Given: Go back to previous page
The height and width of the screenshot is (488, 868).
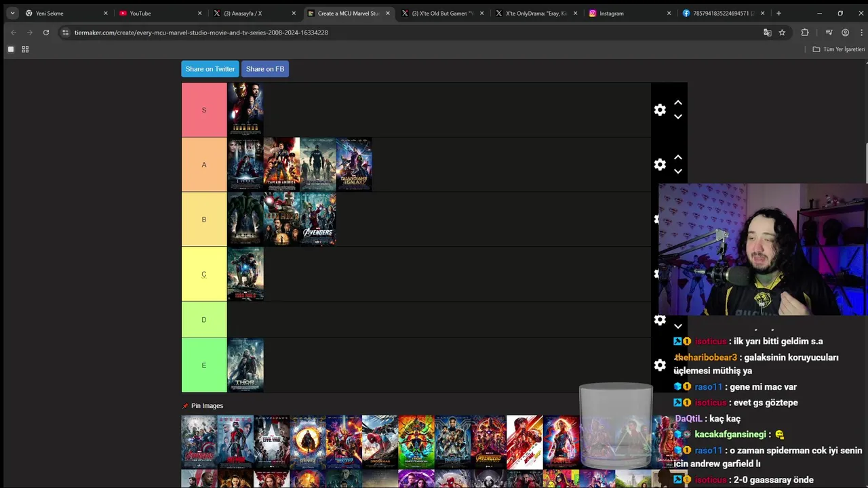Looking at the screenshot, I should [13, 33].
